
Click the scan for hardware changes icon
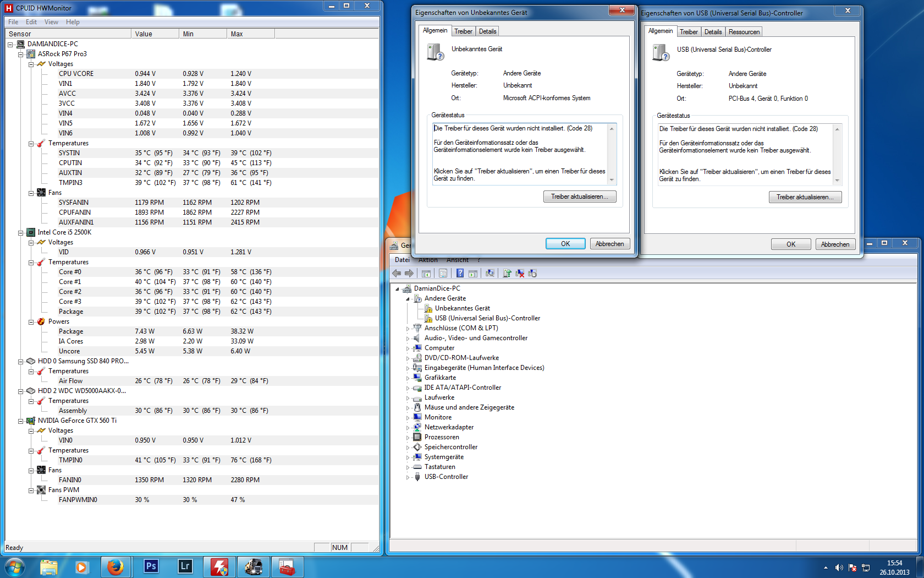tap(490, 274)
